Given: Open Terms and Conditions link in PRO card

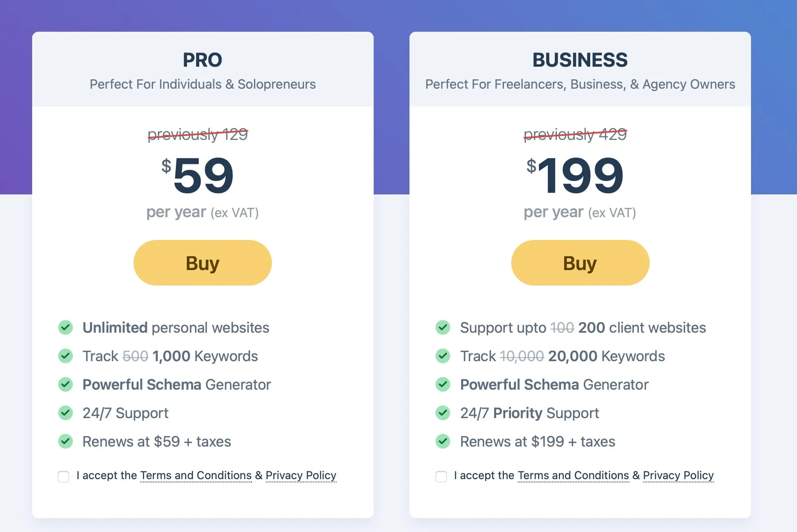Looking at the screenshot, I should 196,475.
